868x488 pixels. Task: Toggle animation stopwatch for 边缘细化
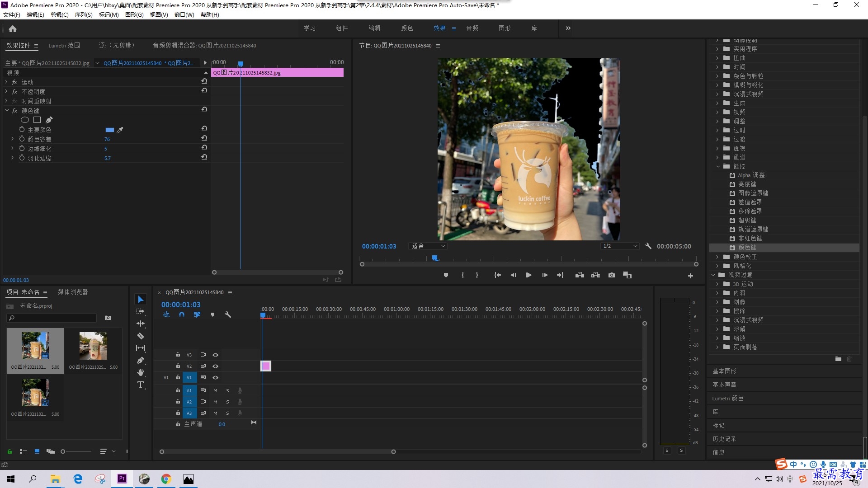[22, 148]
